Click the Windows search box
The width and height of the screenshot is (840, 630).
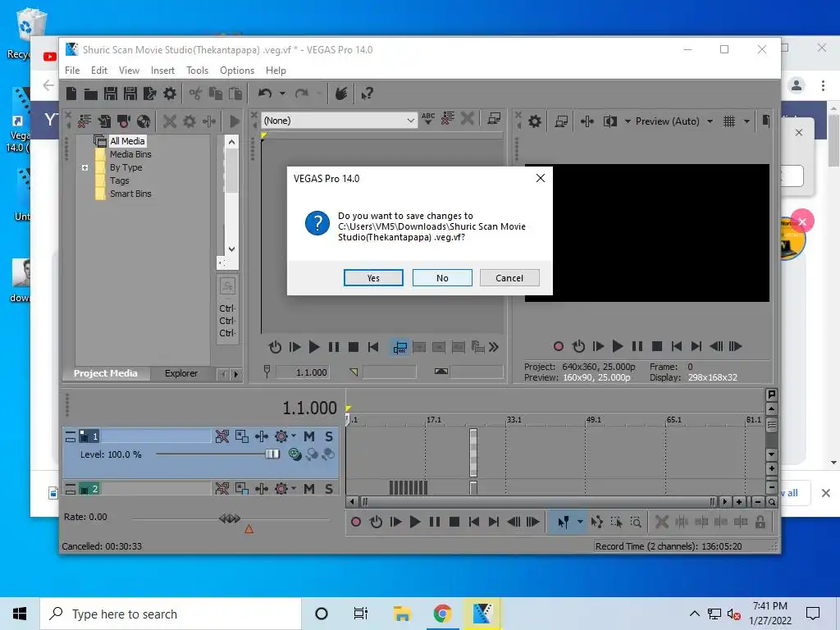pyautogui.click(x=171, y=614)
